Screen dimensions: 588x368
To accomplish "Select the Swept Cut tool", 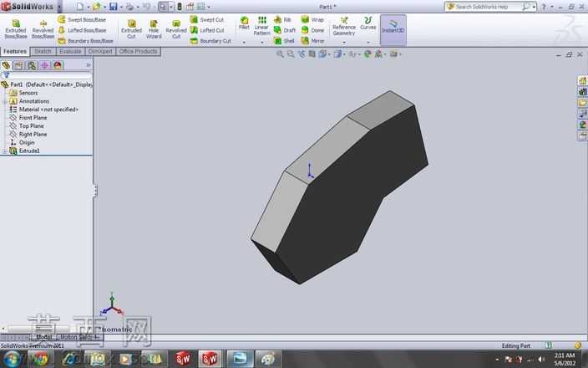I will pos(207,19).
